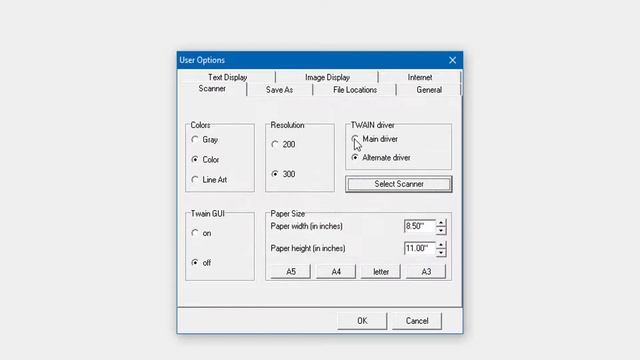Screen dimensions: 640x360
Task: Select the Color radio button
Action: point(195,160)
